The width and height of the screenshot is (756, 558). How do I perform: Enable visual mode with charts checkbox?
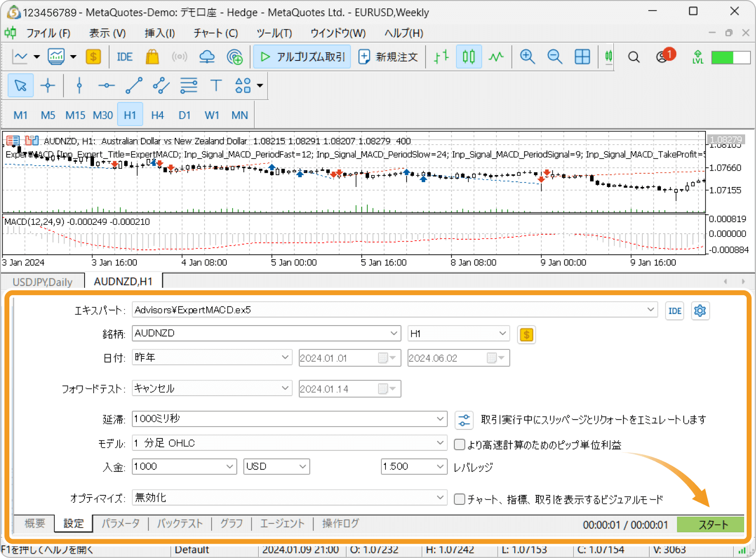460,499
